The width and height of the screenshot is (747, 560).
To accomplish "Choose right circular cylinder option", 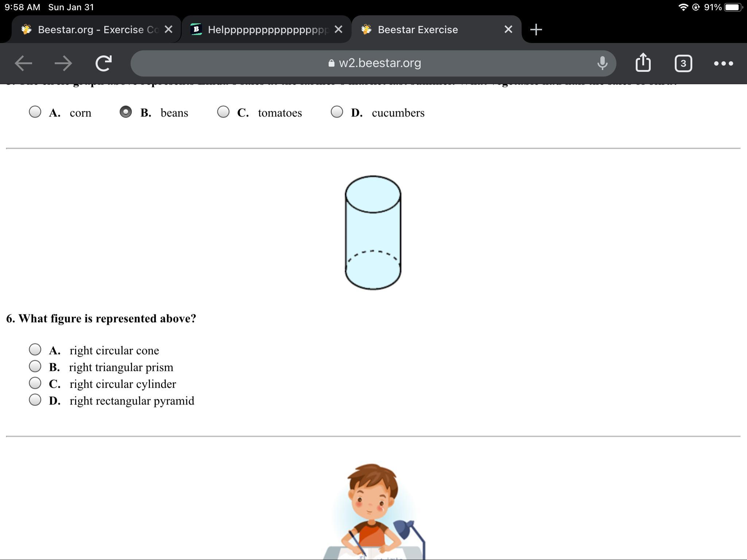I will click(35, 383).
